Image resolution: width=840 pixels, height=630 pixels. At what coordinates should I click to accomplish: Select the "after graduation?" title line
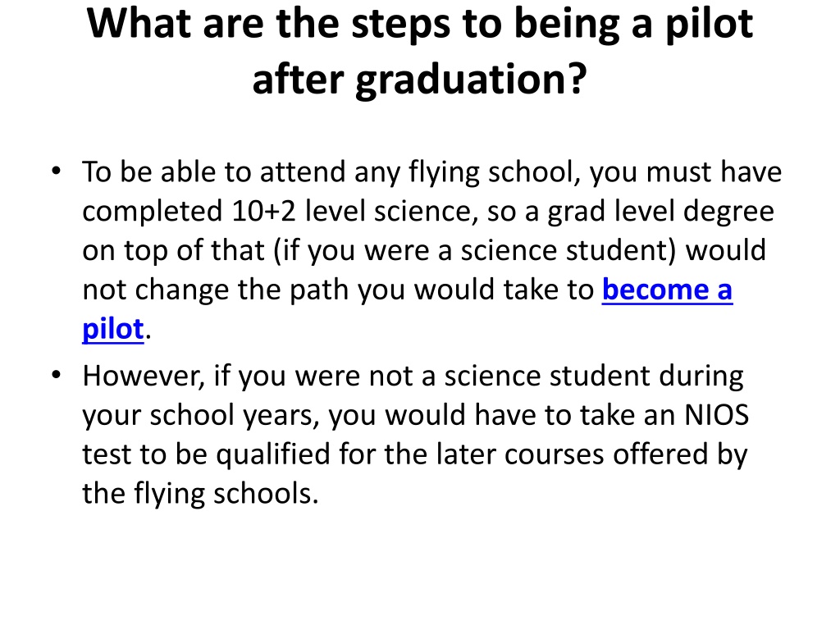point(420,80)
